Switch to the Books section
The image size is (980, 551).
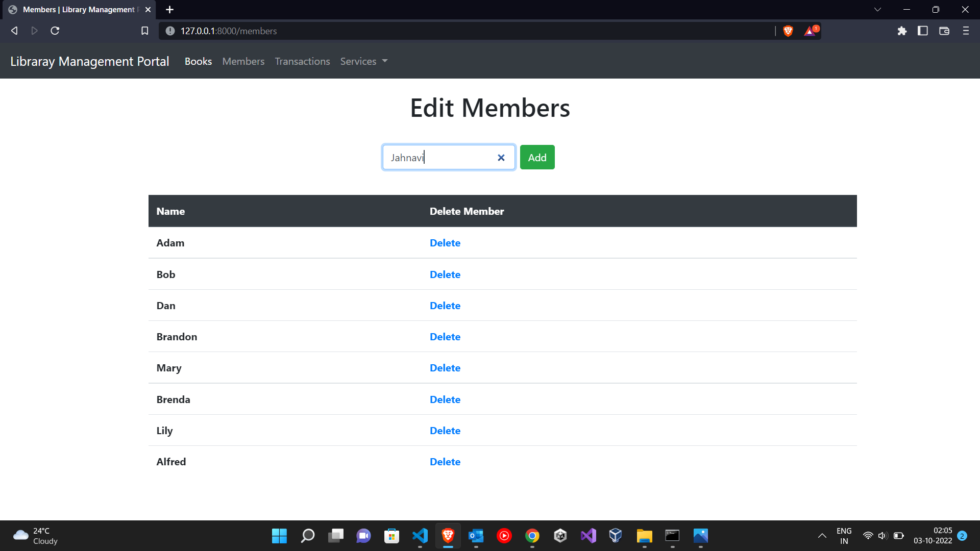[x=198, y=61]
